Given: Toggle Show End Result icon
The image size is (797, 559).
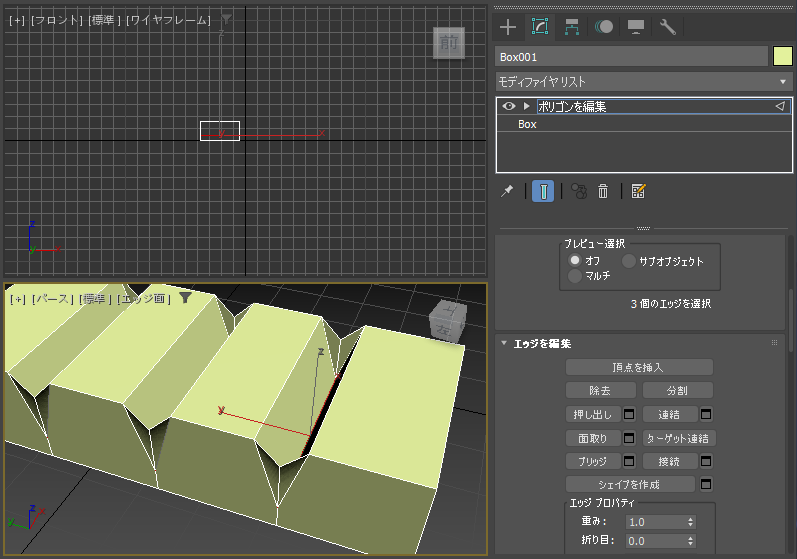Looking at the screenshot, I should (543, 191).
